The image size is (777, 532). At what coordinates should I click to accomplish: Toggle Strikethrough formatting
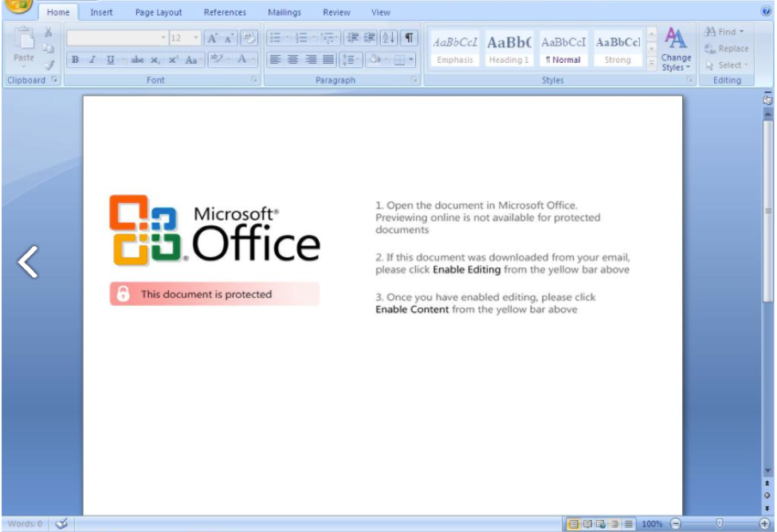(x=137, y=60)
